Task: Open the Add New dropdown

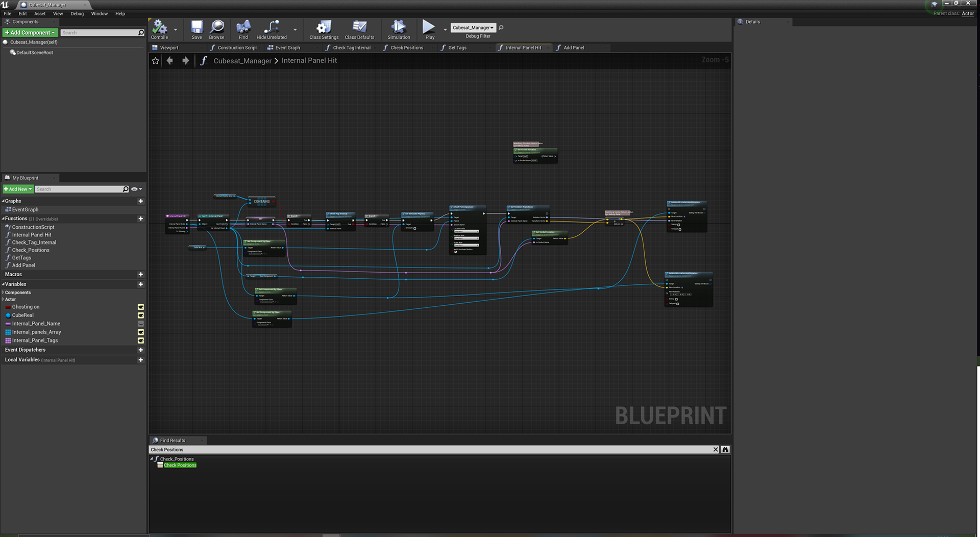Action: (18, 189)
